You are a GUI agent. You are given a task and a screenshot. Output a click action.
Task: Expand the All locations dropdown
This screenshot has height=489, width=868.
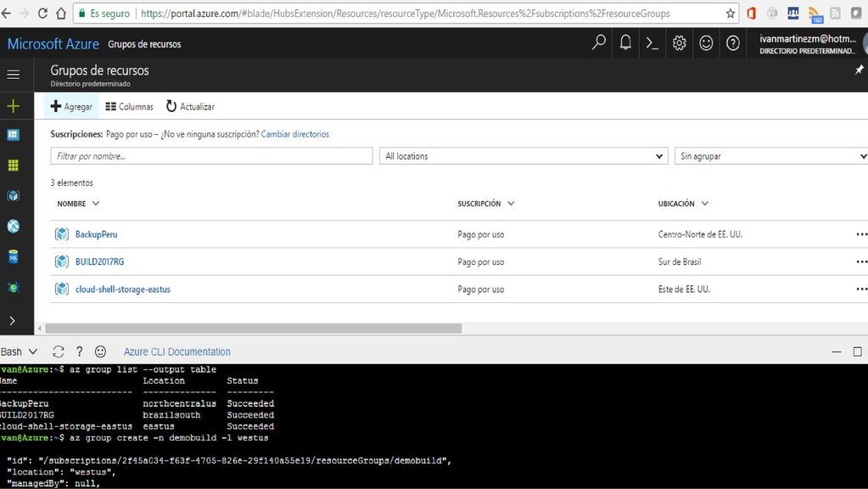(524, 156)
